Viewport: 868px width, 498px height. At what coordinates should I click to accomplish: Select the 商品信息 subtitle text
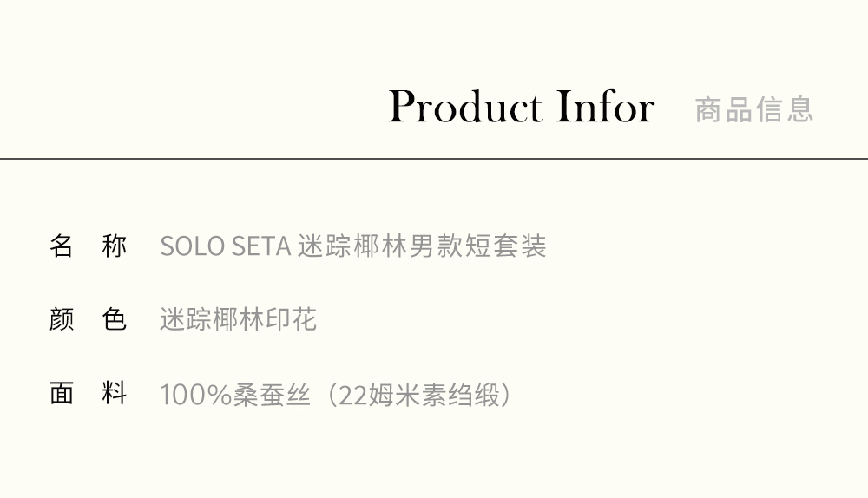[753, 109]
